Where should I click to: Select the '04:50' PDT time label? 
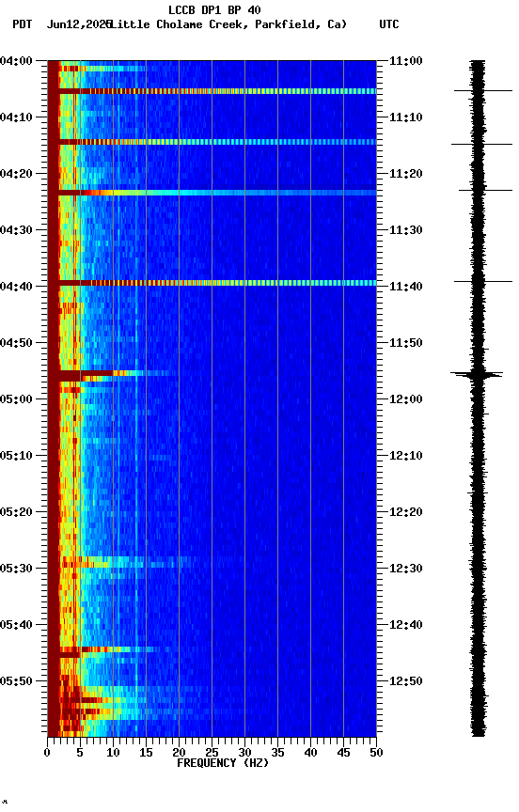point(16,343)
